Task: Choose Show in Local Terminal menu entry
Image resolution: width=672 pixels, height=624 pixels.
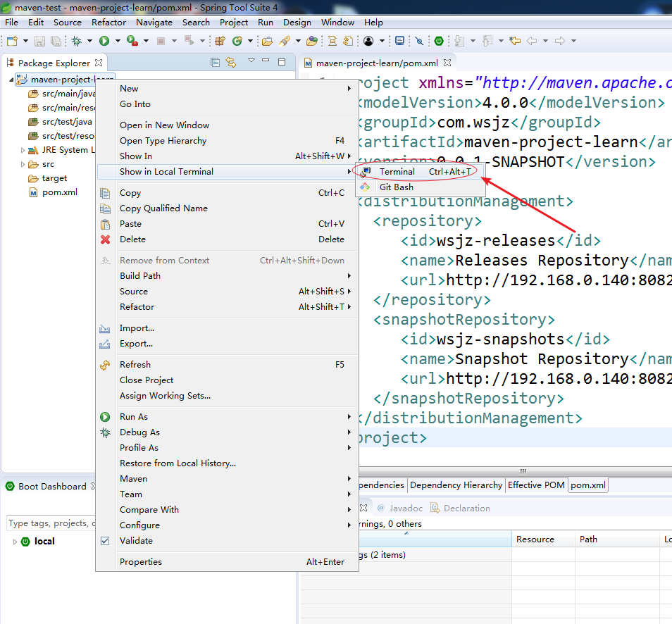Action: pos(228,172)
